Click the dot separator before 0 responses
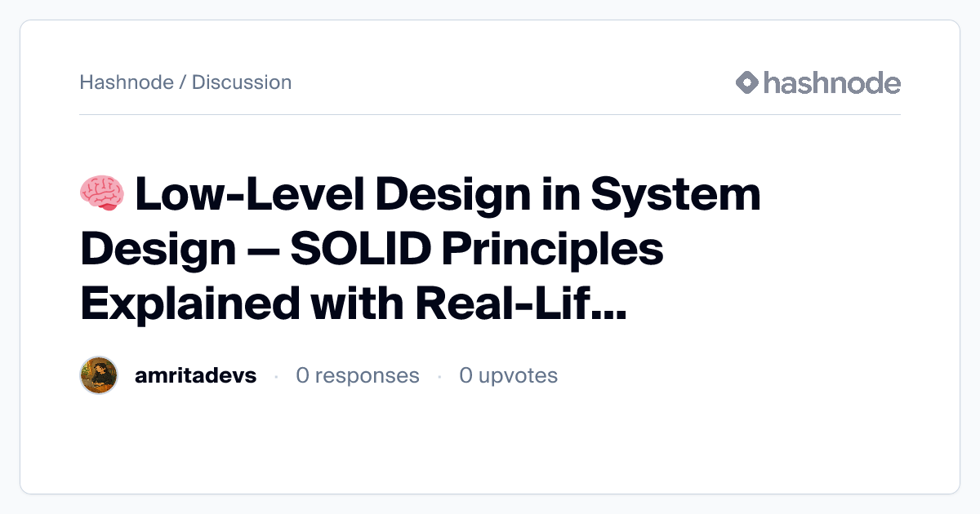980x514 pixels. 276,376
